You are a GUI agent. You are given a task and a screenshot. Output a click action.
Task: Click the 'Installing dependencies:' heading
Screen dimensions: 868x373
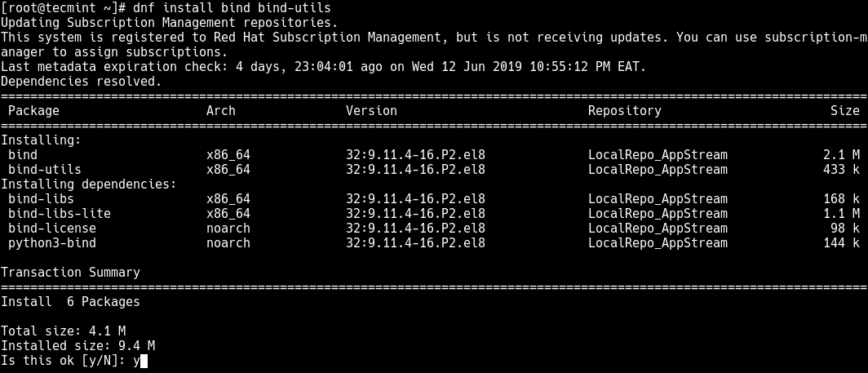coord(89,184)
